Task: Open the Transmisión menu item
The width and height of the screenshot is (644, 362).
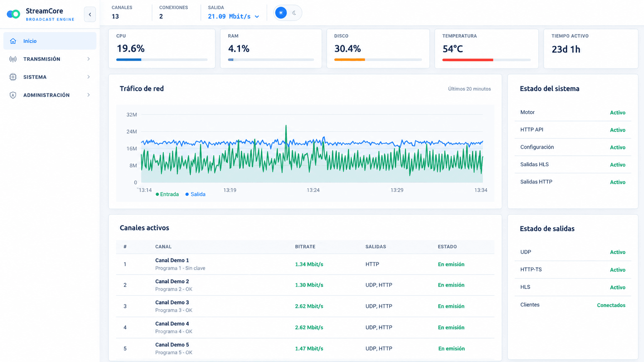Action: tap(50, 59)
